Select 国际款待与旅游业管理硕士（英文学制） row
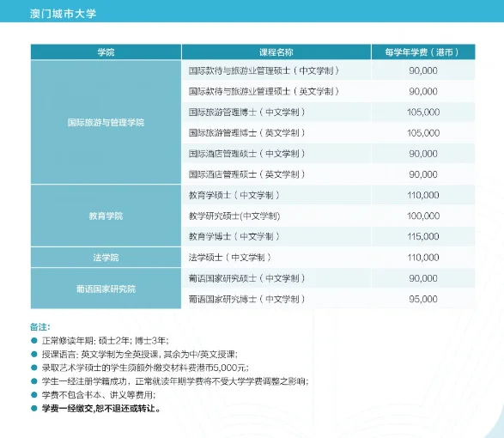Viewport: 504px width, 438px height. [x=328, y=91]
